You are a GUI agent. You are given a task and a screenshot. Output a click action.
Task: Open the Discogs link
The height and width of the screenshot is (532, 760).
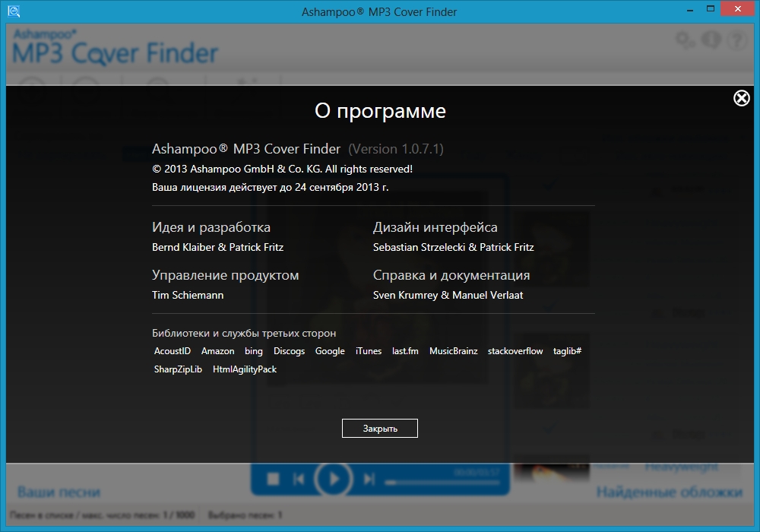(289, 351)
